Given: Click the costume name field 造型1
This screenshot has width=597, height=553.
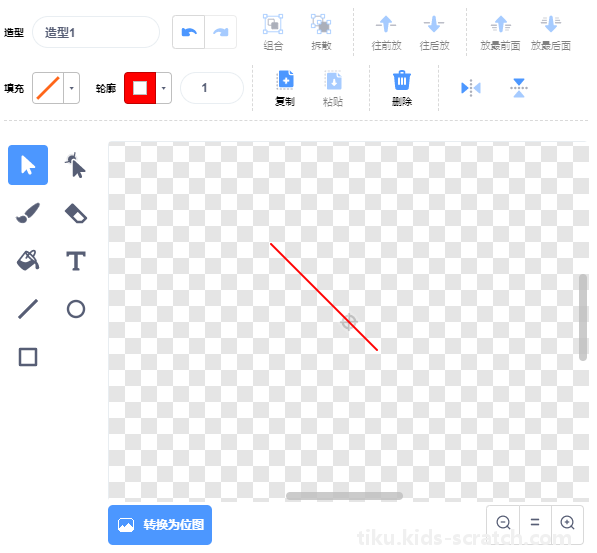Looking at the screenshot, I should tap(96, 32).
